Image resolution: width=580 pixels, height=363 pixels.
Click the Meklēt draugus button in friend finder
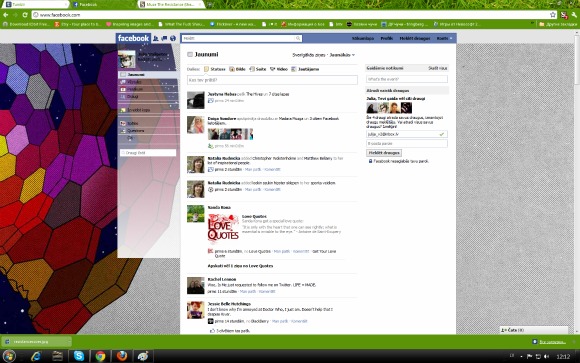[384, 152]
